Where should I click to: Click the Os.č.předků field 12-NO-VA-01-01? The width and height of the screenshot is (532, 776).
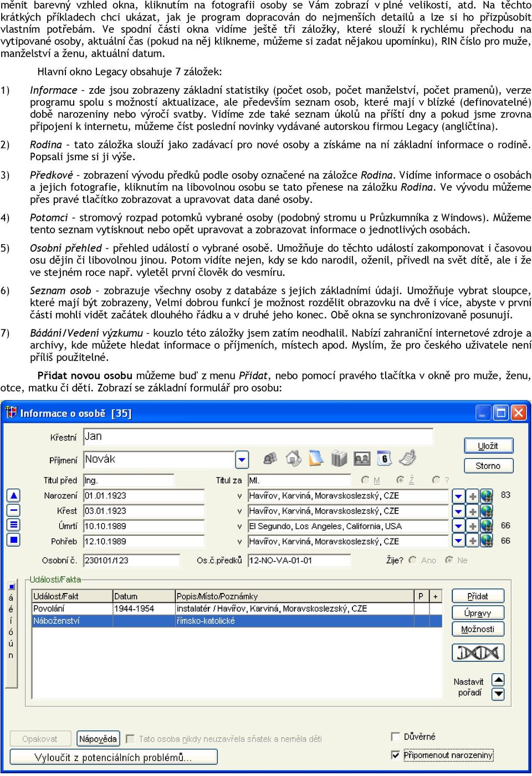click(x=299, y=560)
